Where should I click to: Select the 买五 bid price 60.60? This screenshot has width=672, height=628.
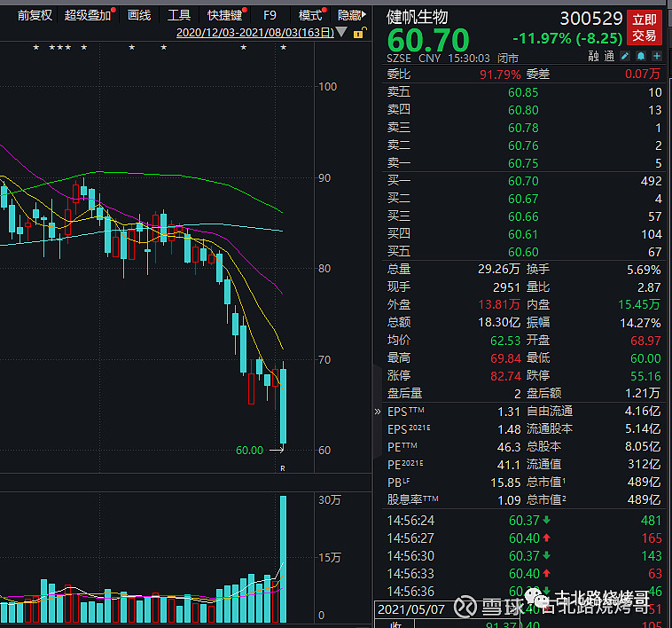(x=523, y=252)
